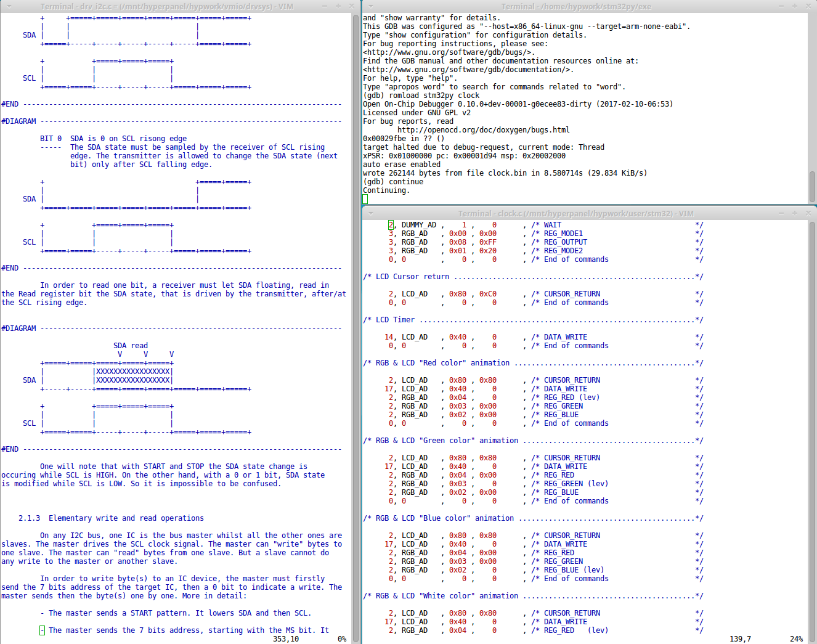Click the '353,10' cursor position in left VIM
Screen dimensions: 817x644
click(x=286, y=639)
